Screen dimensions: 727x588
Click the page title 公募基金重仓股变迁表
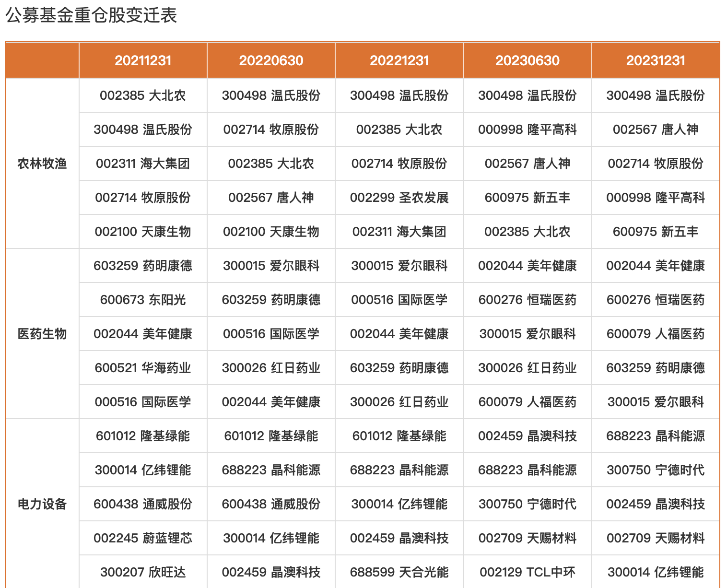(x=91, y=15)
